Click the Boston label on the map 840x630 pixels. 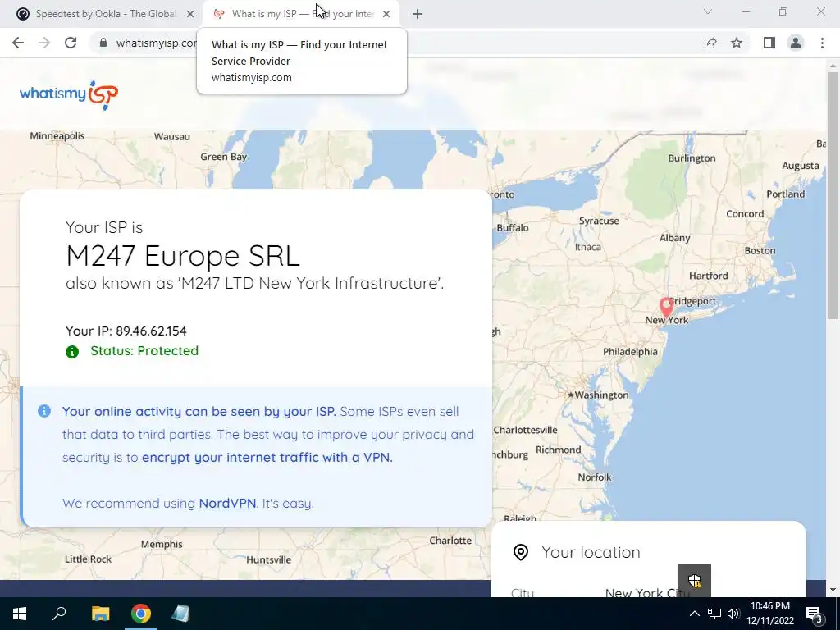(760, 251)
